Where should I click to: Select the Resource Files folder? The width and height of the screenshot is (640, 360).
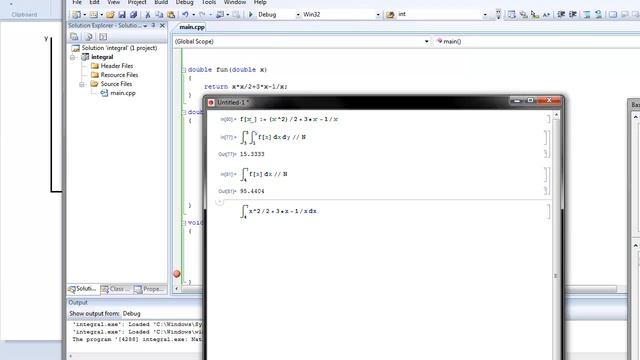tap(119, 75)
